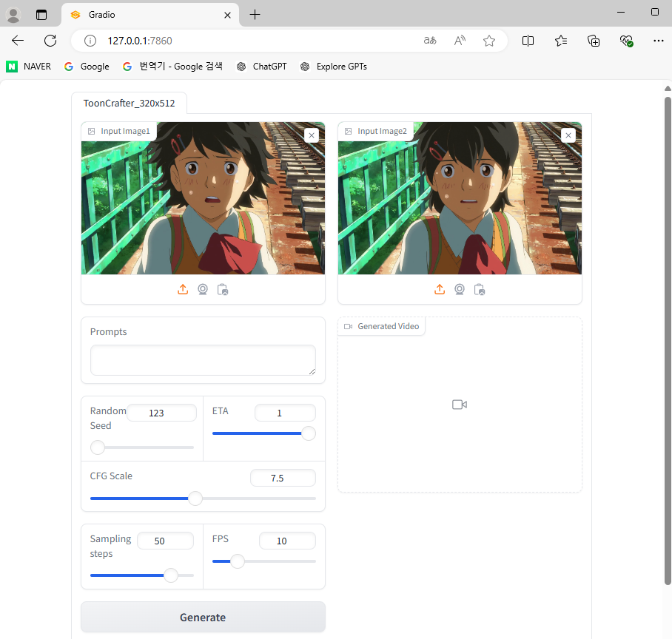
Task: Activate Read Aloud icon
Action: tap(460, 41)
